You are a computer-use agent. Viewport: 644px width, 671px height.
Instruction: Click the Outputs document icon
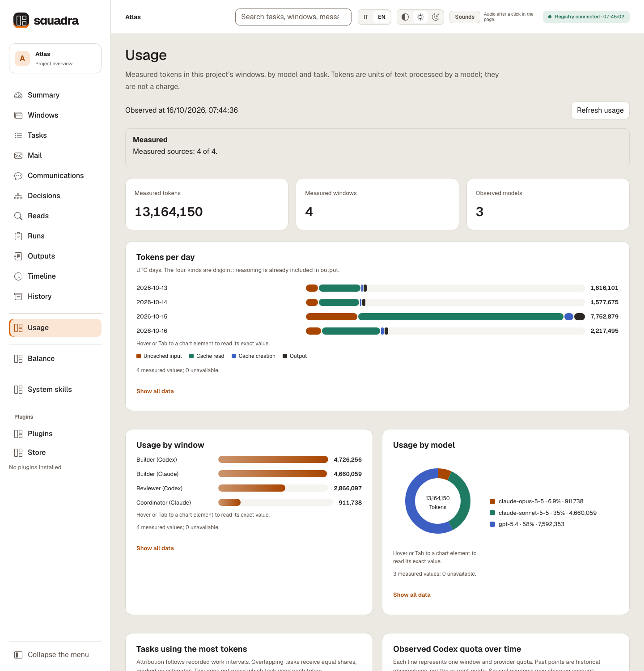point(18,256)
